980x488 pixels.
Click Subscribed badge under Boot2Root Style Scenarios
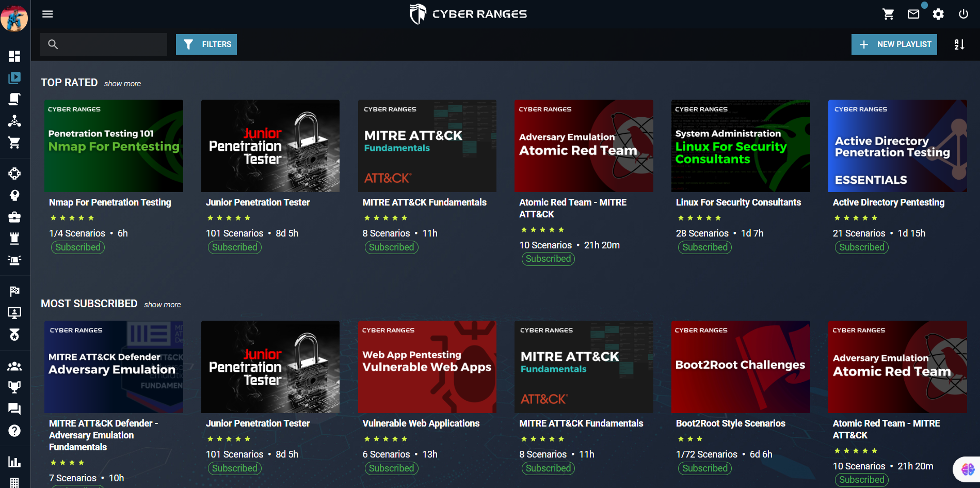[x=705, y=468]
